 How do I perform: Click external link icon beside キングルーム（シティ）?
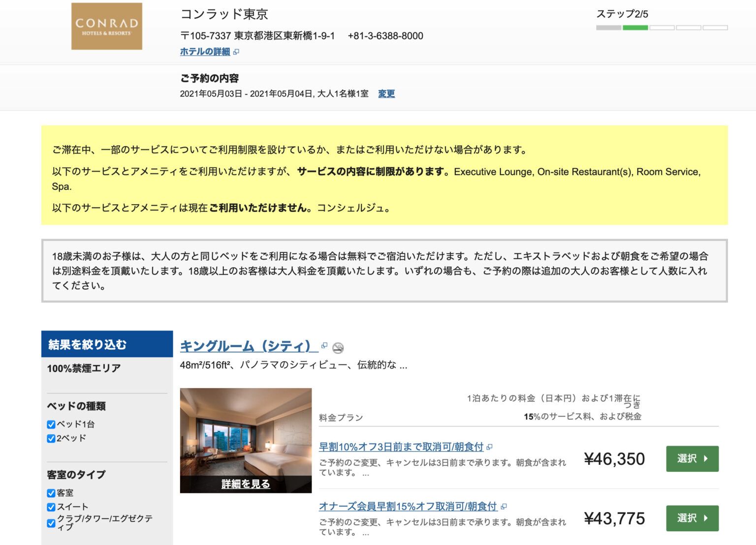324,346
